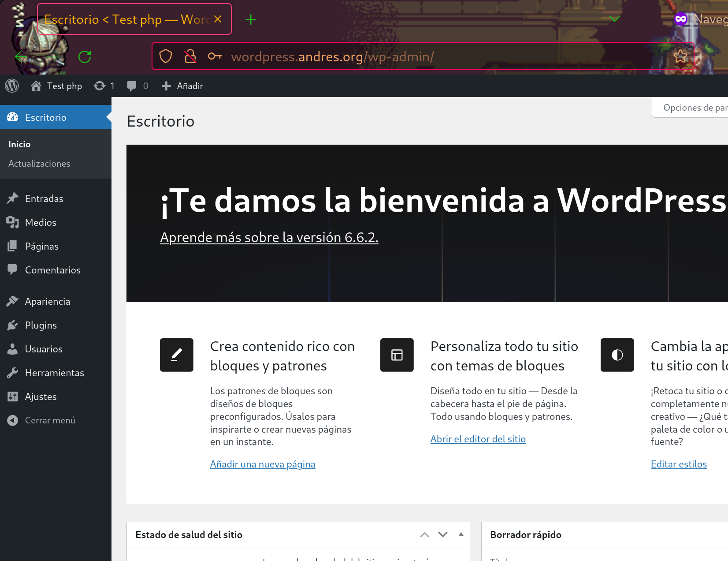Open the updates icon showing 1
Viewport: 728px width, 561px height.
[104, 86]
